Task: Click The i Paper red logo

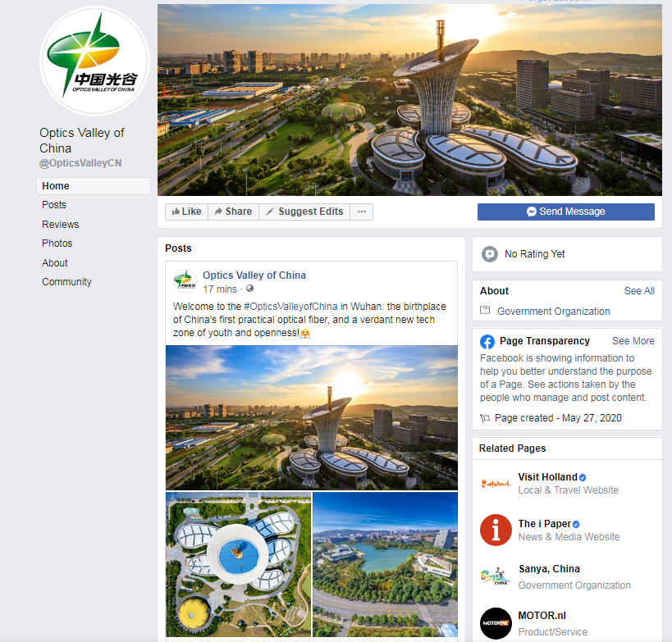Action: 496,530
